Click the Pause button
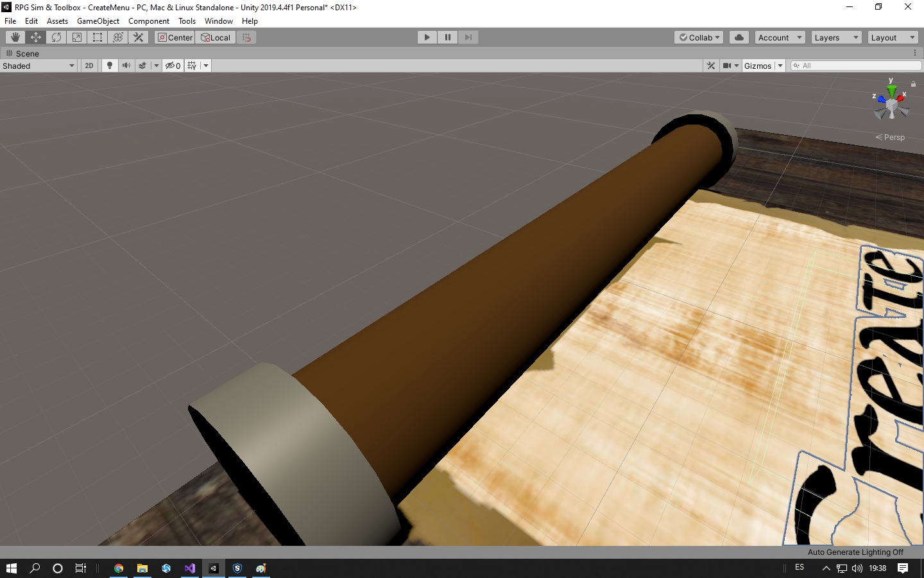 click(x=448, y=37)
